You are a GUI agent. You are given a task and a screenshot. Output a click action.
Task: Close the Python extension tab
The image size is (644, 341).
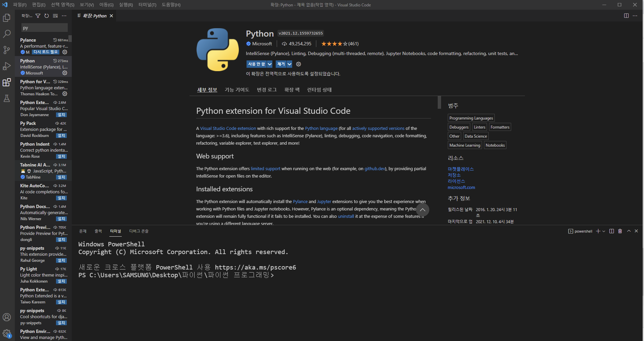point(111,16)
